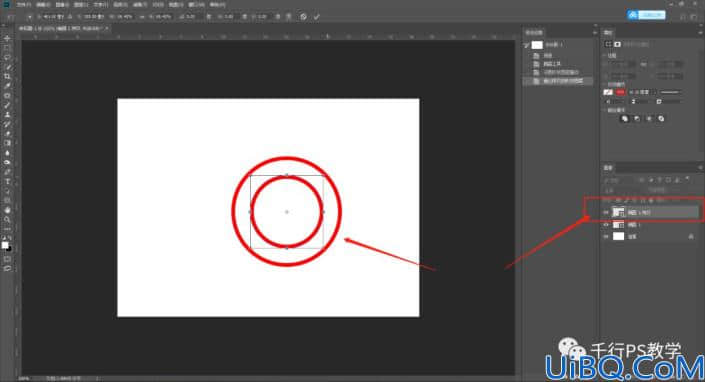Click Exclude Overlapping Shapes pathfinder icon
The height and width of the screenshot is (382, 705).
(661, 119)
